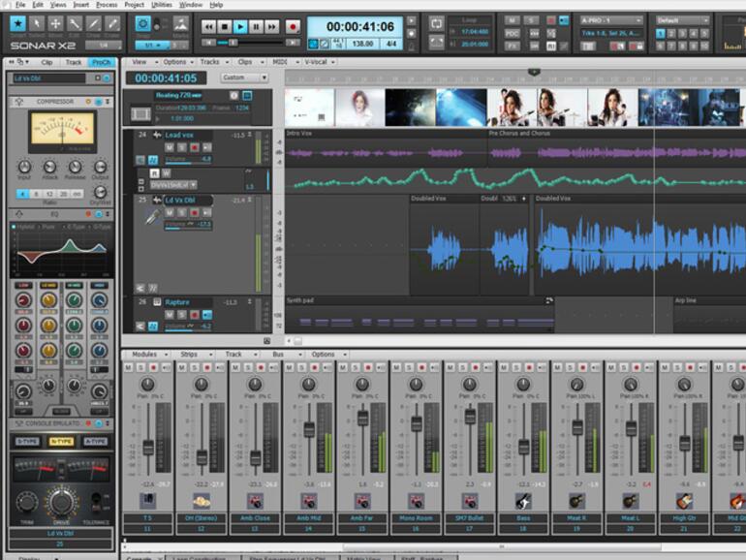The height and width of the screenshot is (560, 746).
Task: Open the Custom track control dropdown
Action: pyautogui.click(x=244, y=78)
